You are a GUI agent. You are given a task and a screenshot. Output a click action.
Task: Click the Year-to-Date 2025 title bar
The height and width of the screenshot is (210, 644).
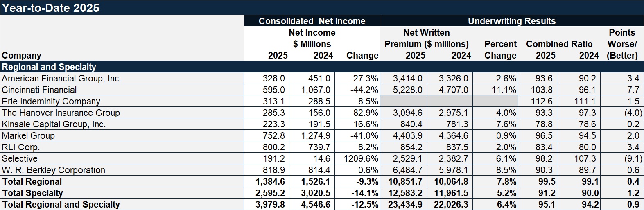tap(51, 8)
